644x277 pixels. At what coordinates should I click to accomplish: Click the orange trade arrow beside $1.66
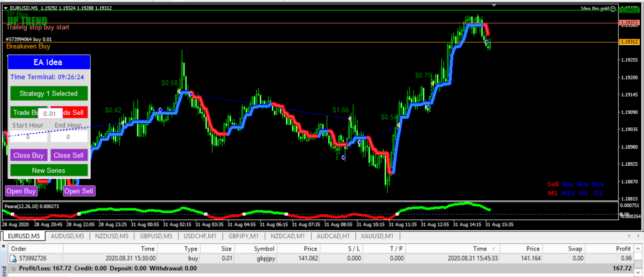350,119
